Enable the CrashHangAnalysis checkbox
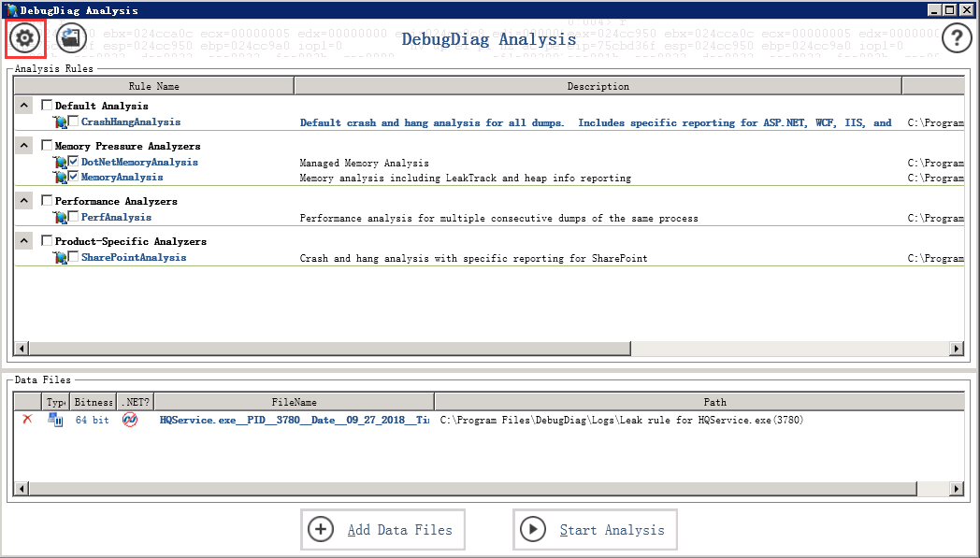Viewport: 980px width, 558px height. pos(74,122)
